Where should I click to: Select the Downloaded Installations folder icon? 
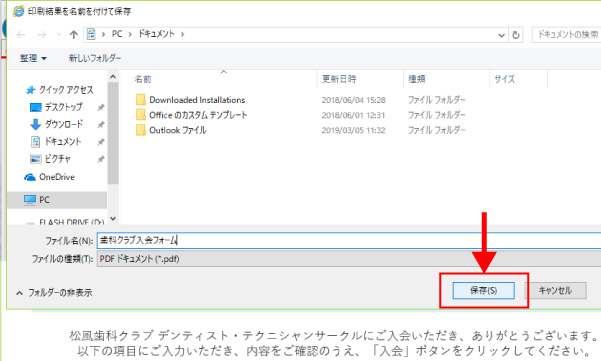click(x=141, y=100)
